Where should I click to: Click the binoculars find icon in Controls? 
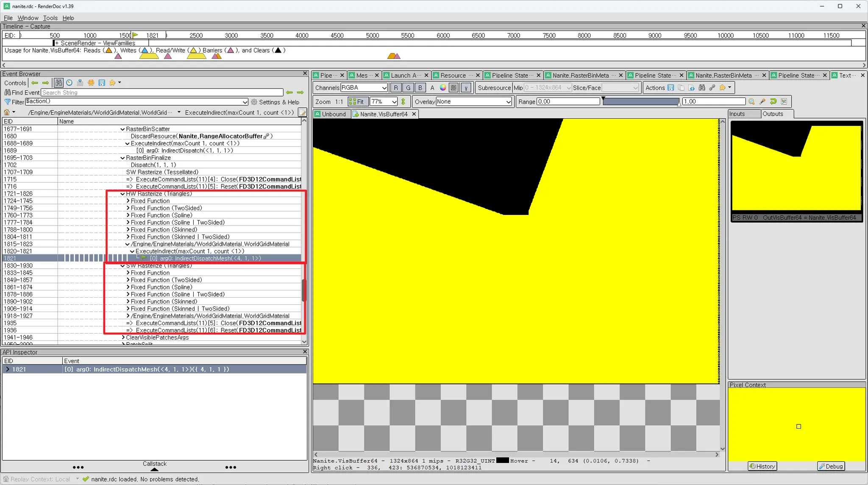click(x=58, y=83)
